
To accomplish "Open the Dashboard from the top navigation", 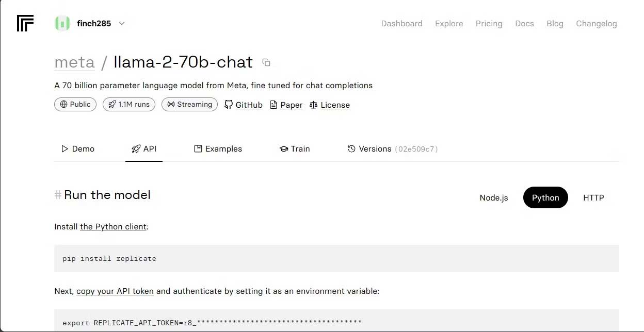I will [401, 23].
